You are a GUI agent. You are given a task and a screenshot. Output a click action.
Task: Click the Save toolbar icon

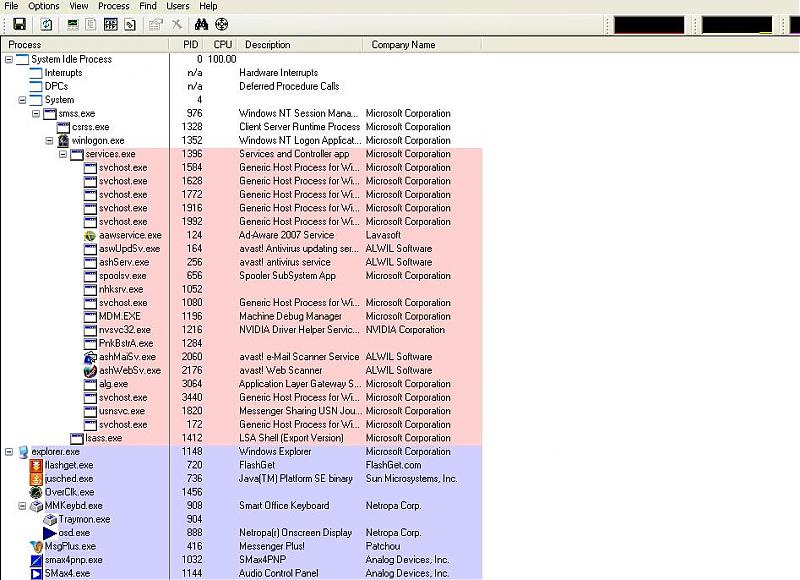(19, 24)
